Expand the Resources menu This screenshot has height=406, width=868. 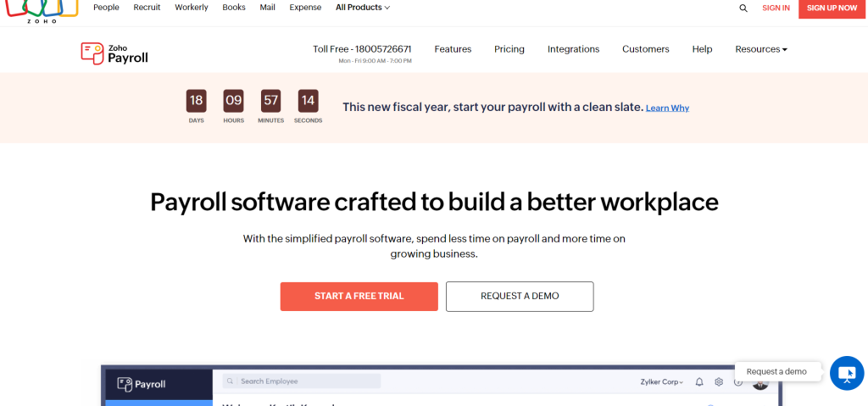click(760, 49)
